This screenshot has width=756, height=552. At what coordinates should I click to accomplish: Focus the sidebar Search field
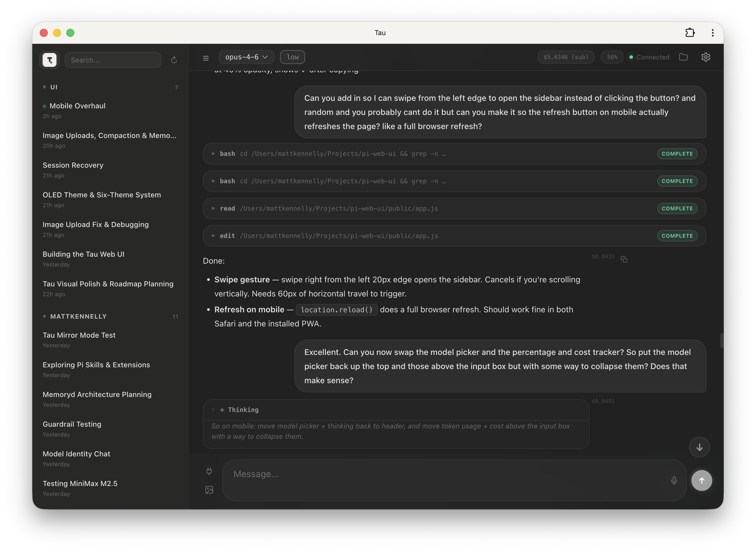pos(113,60)
